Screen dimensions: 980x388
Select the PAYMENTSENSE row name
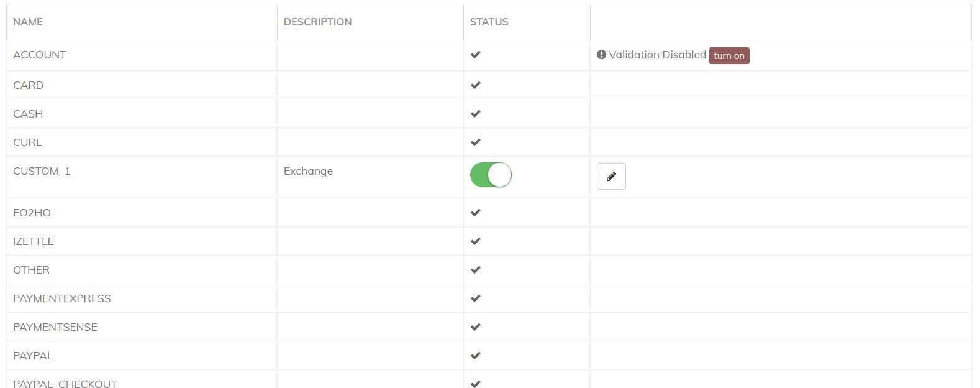[x=55, y=327]
